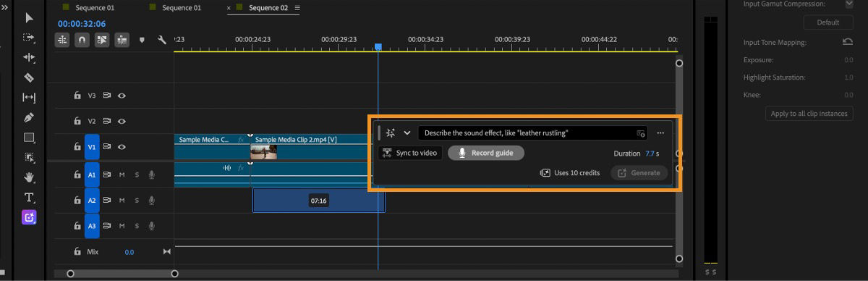Mute the A1 audio track
868x281 pixels.
[122, 175]
